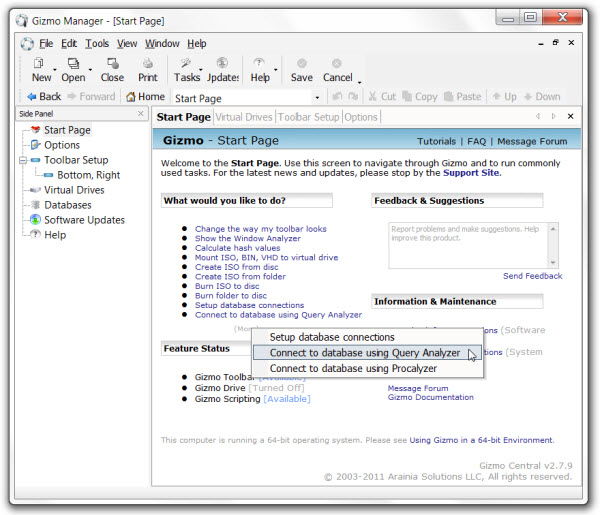Switch to the Virtual Drives tab

tap(244, 117)
